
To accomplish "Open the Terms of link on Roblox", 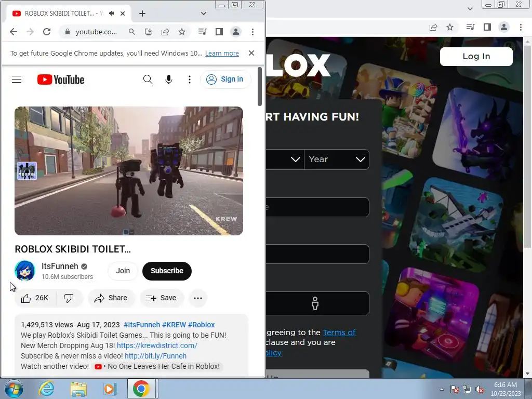I will click(339, 332).
